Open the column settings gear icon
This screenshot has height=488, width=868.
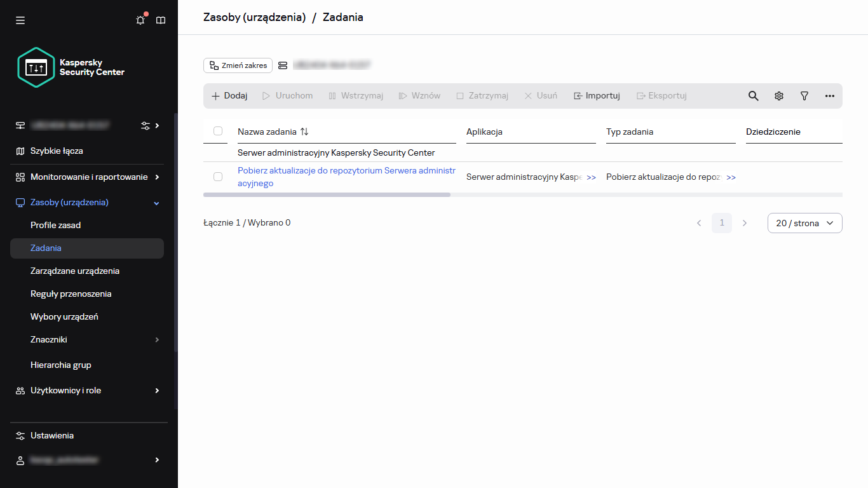(779, 95)
